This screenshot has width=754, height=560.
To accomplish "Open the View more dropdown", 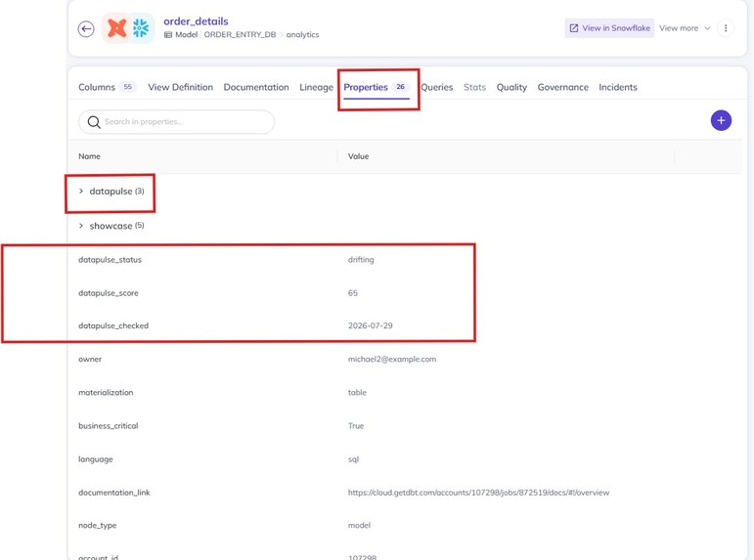I will point(685,28).
